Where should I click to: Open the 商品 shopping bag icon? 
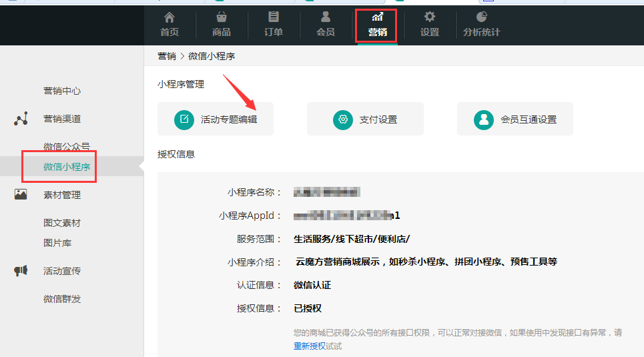[222, 17]
